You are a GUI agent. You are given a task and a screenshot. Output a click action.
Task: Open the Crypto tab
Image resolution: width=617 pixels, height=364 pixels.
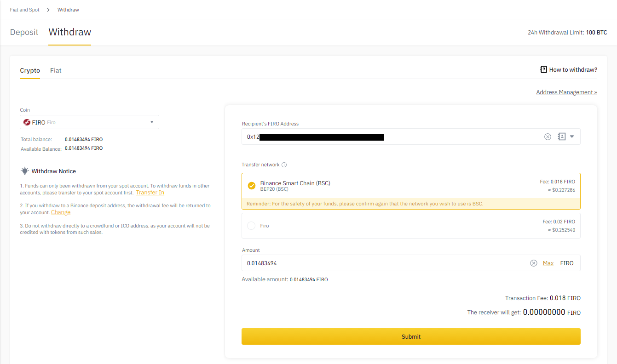[30, 71]
